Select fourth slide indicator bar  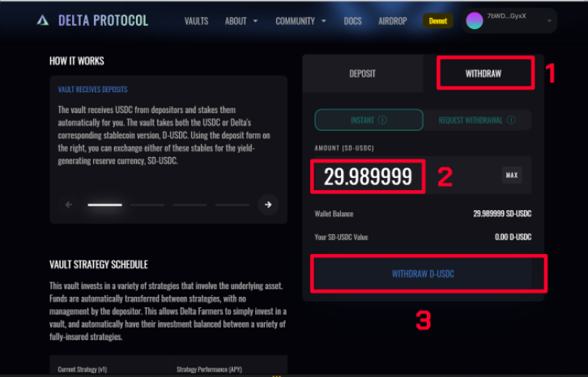232,205
